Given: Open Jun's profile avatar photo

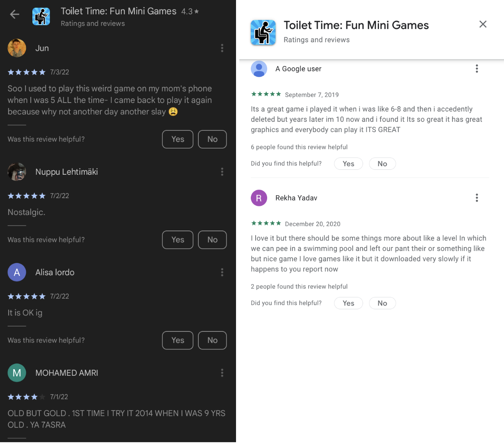Looking at the screenshot, I should pos(17,48).
